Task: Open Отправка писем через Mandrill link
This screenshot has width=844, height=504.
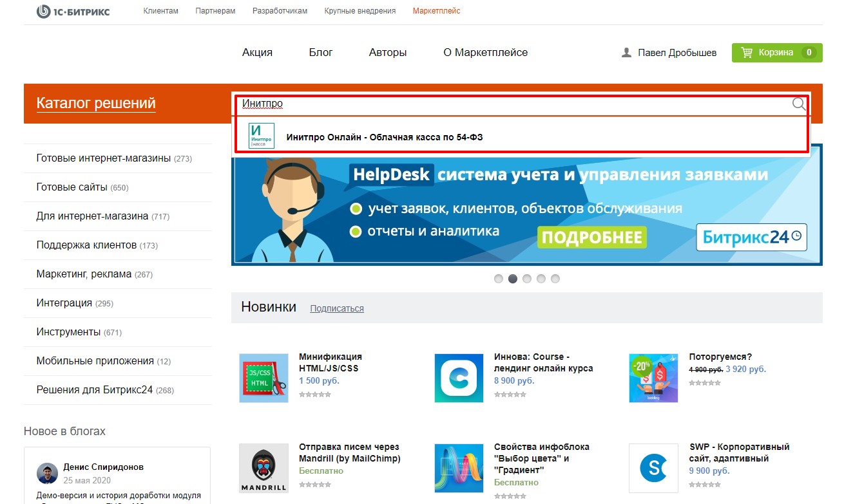Action: point(350,453)
